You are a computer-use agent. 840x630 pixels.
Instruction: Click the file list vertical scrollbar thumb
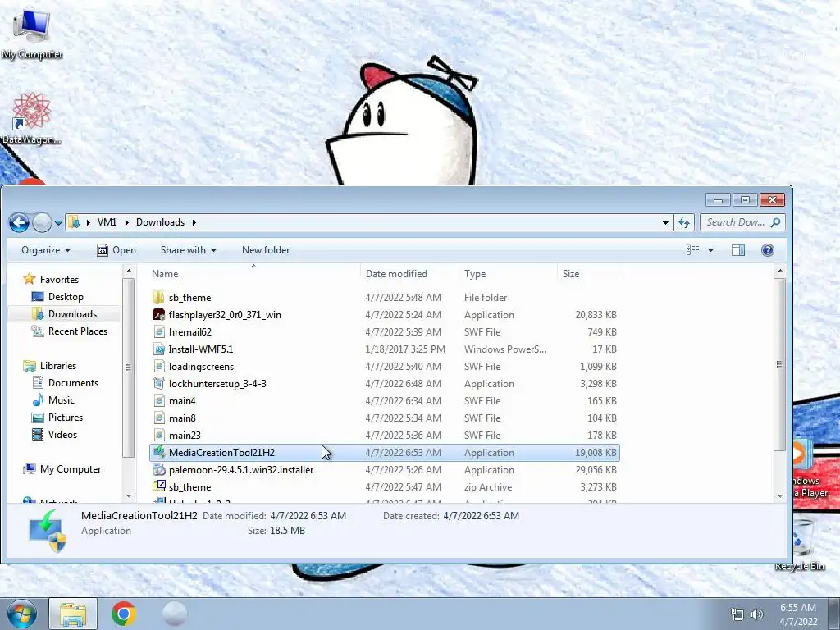tap(780, 364)
